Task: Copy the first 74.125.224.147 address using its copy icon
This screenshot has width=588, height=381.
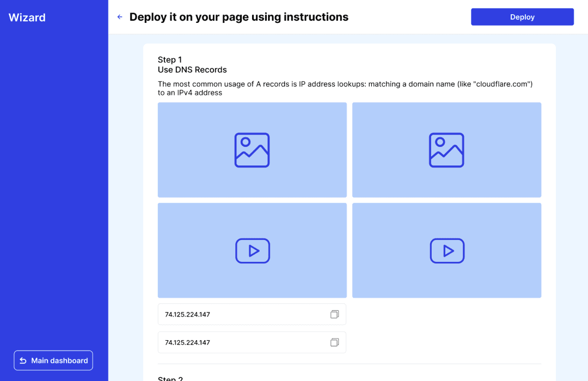Action: (334, 314)
